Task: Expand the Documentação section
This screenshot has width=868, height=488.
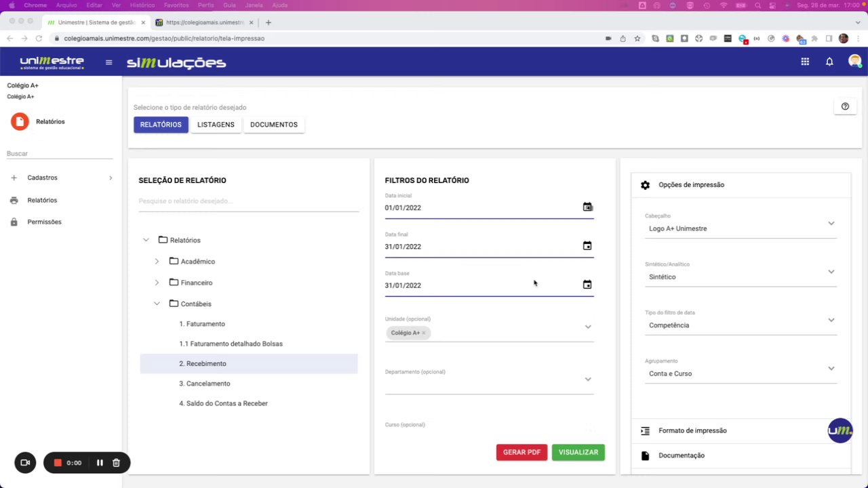Action: click(741, 455)
